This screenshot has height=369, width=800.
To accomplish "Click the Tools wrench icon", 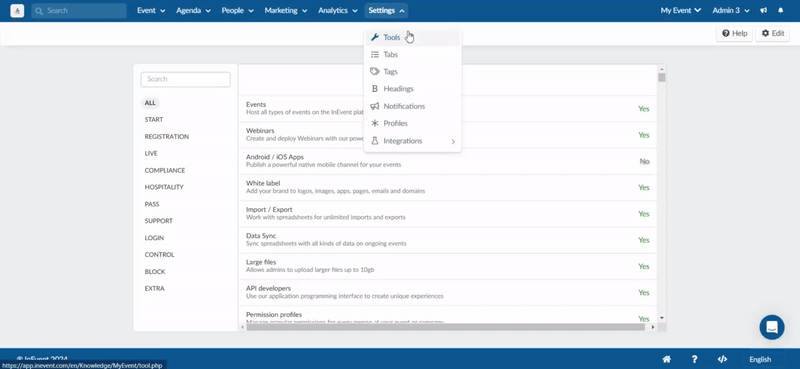I will click(374, 37).
